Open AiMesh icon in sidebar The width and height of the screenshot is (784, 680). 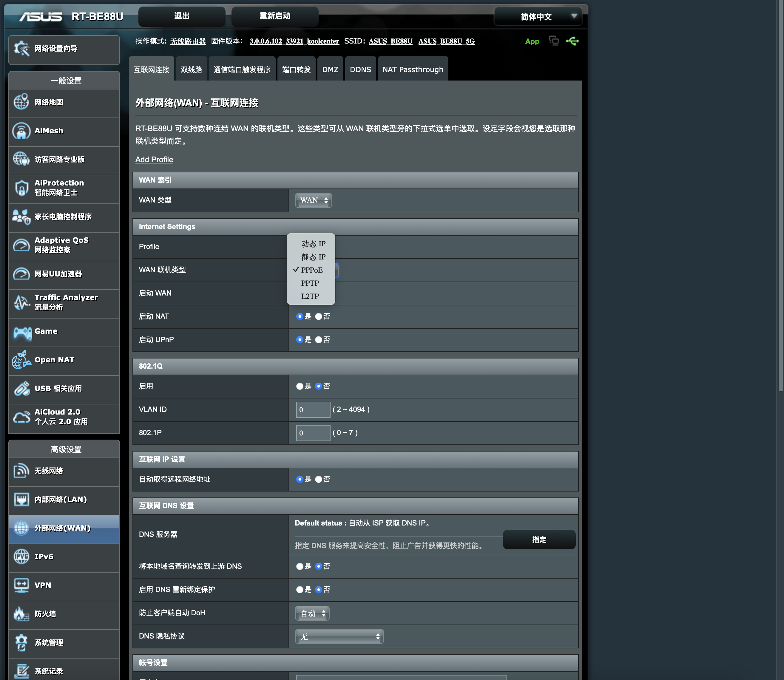(x=21, y=131)
